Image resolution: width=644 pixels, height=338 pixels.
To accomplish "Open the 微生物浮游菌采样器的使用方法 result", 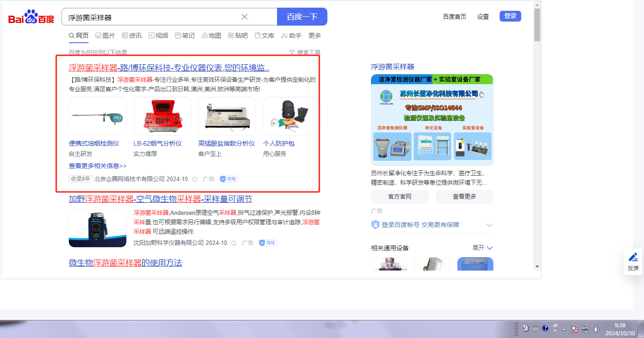I will (125, 263).
